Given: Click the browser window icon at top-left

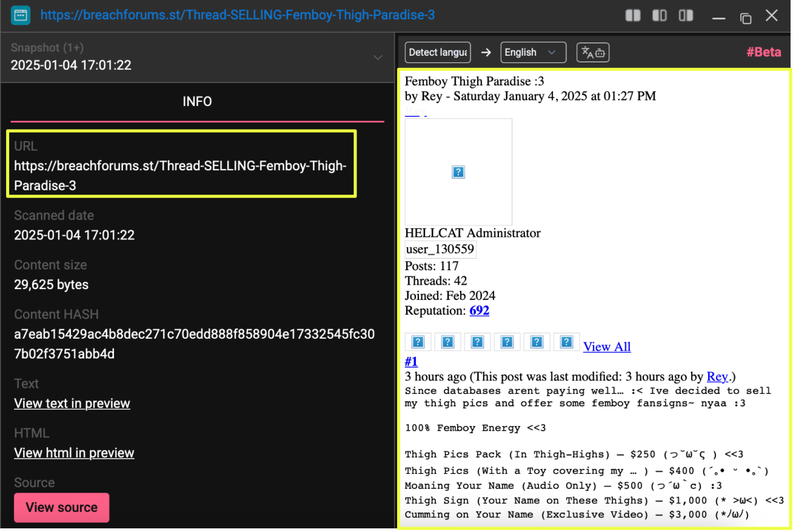Looking at the screenshot, I should point(21,15).
